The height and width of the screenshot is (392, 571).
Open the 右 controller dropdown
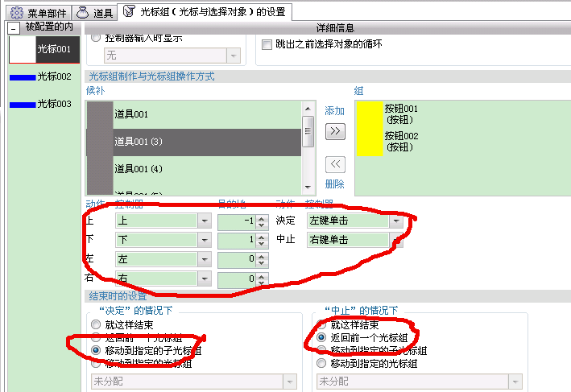click(205, 279)
